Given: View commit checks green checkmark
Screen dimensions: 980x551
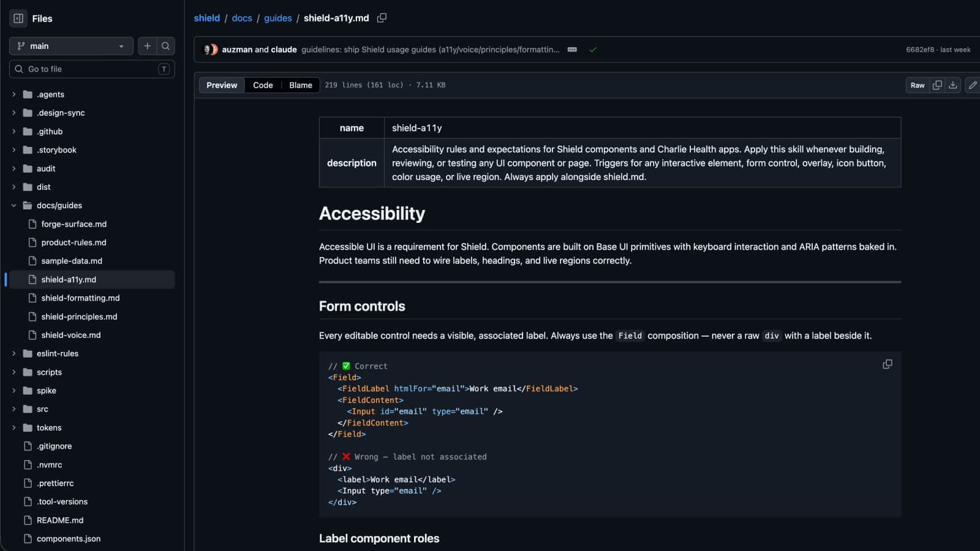Looking at the screenshot, I should (x=592, y=50).
